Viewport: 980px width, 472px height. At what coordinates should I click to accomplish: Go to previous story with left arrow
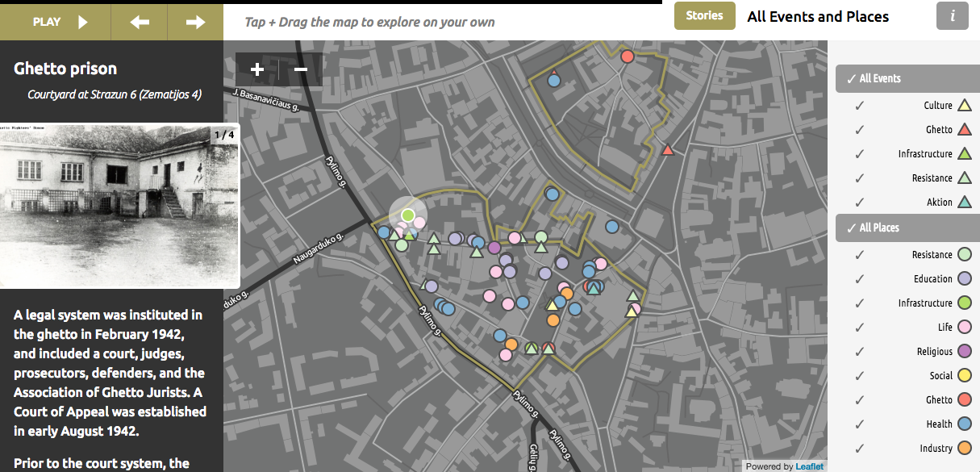tap(140, 22)
